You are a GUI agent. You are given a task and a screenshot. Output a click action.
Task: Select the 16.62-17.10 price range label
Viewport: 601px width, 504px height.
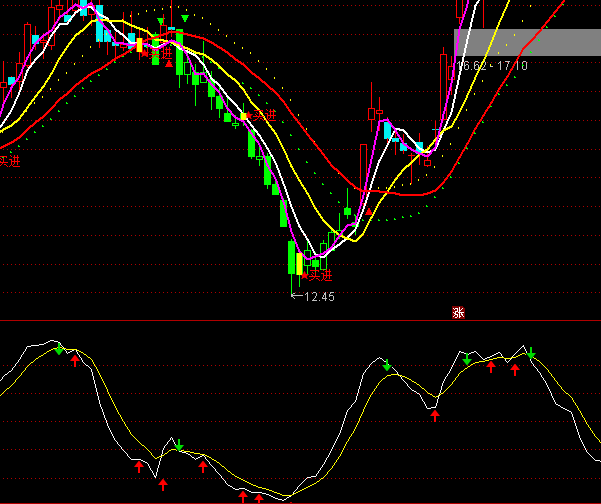click(x=492, y=65)
